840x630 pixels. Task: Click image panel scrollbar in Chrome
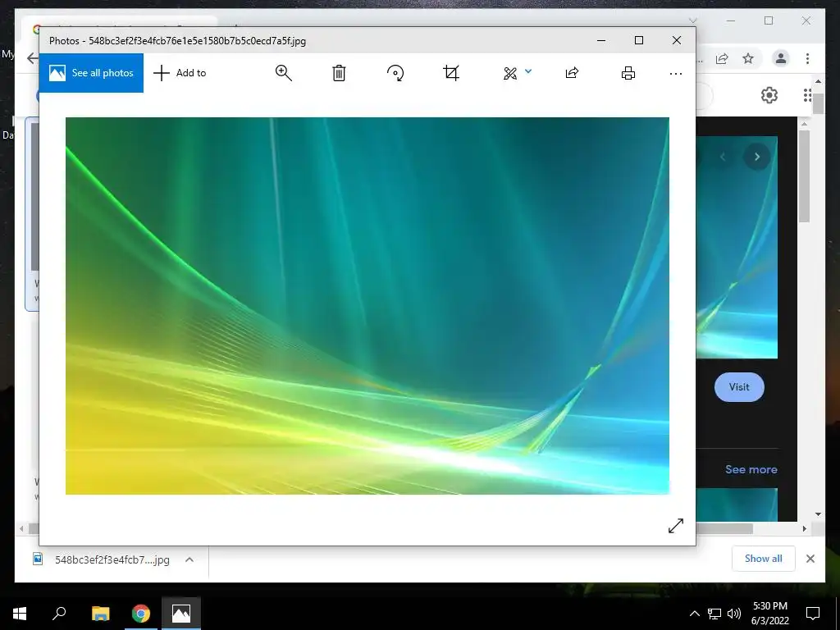click(804, 177)
